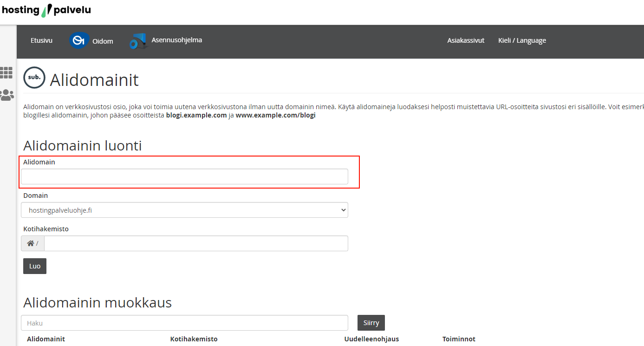Click the Haku search box

tap(184, 323)
